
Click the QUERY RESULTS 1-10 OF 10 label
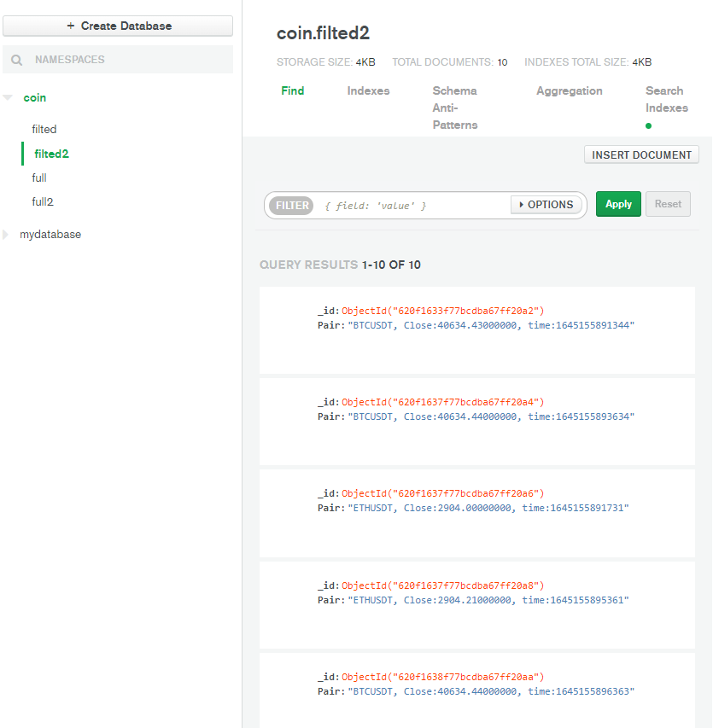[x=340, y=265]
